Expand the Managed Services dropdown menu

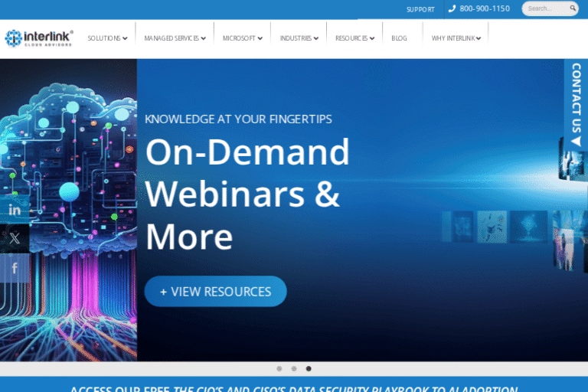[175, 38]
